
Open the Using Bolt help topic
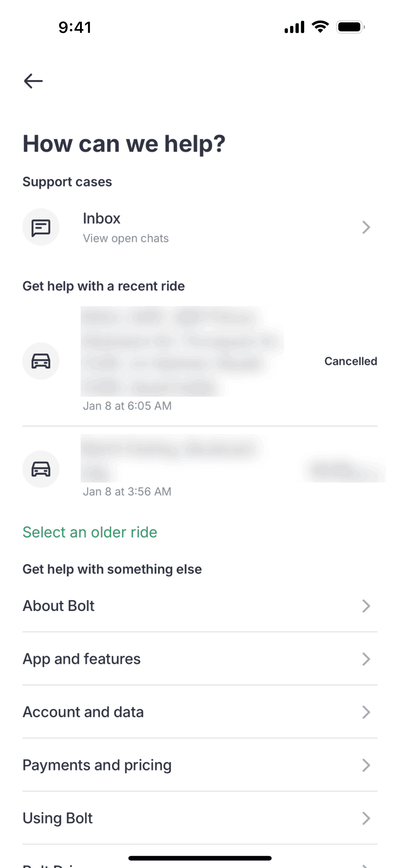[58, 818]
